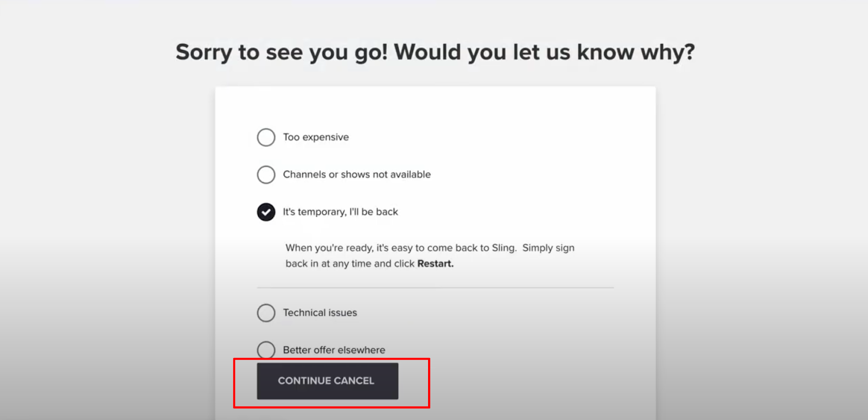The image size is (868, 420).
Task: Click the "Technical issues" label text
Action: pos(320,313)
